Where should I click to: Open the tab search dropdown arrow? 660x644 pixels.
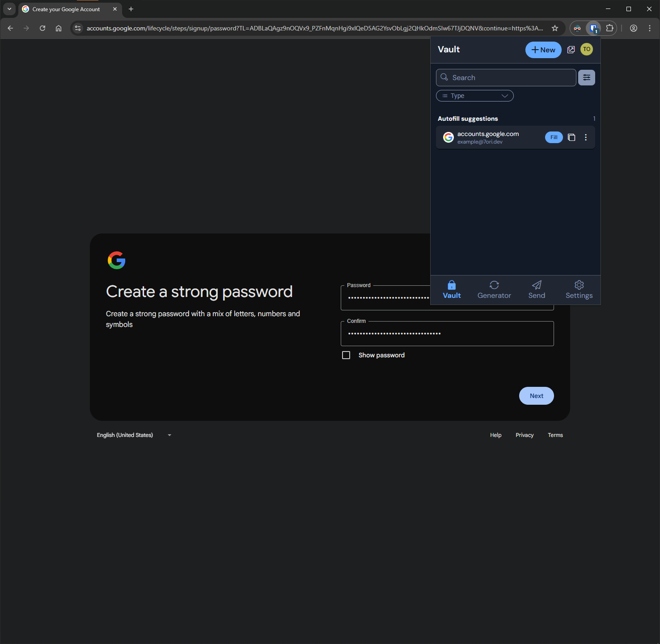[9, 9]
